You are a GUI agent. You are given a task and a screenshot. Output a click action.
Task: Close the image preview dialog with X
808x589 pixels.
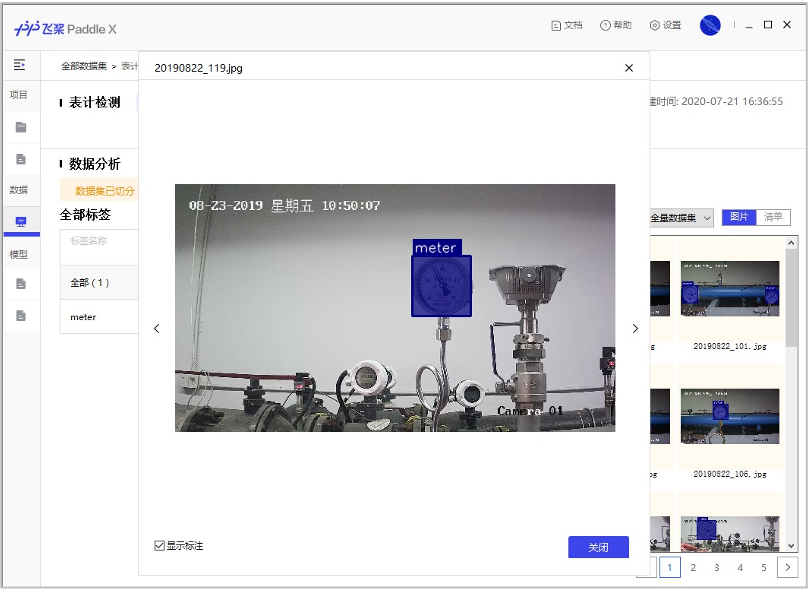point(629,68)
